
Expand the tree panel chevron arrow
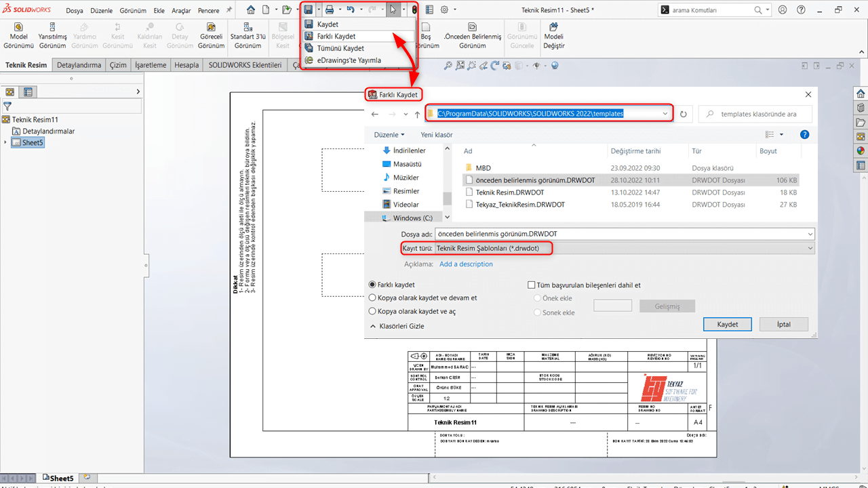[x=138, y=91]
